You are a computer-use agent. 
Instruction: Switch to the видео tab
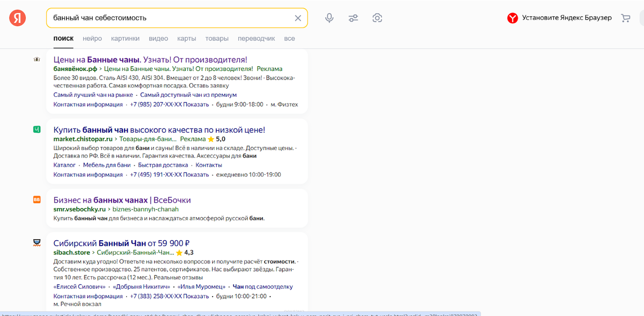[x=158, y=39]
